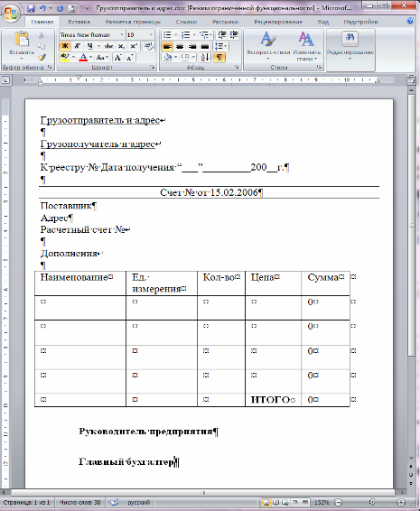Open the Change Case Aa menu
Image resolution: width=420 pixels, height=511 pixels.
tap(102, 58)
